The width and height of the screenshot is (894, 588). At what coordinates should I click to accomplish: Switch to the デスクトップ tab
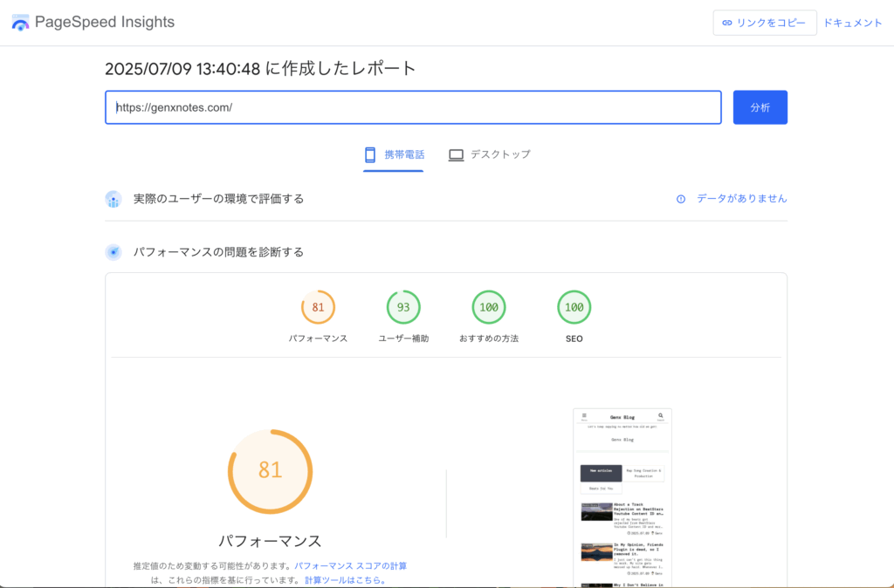click(x=489, y=154)
